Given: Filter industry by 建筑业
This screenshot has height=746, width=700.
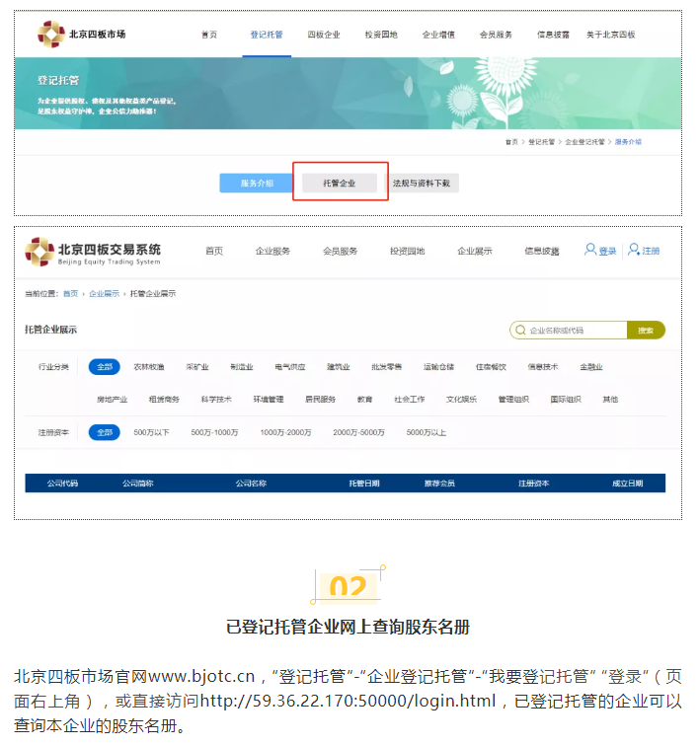Looking at the screenshot, I should pos(339,367).
